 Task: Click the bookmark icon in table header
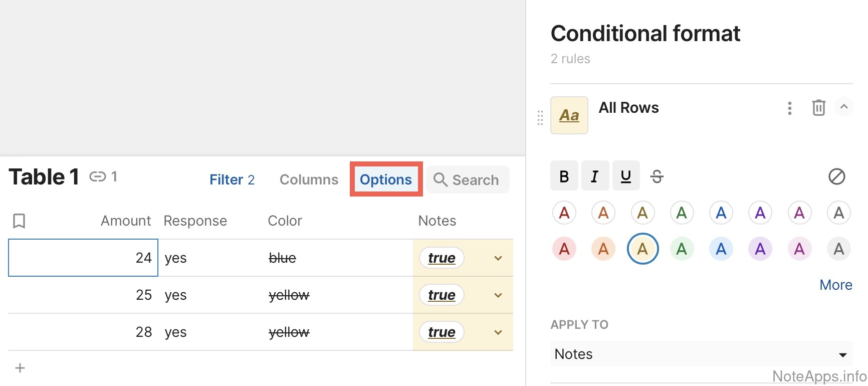tap(19, 221)
